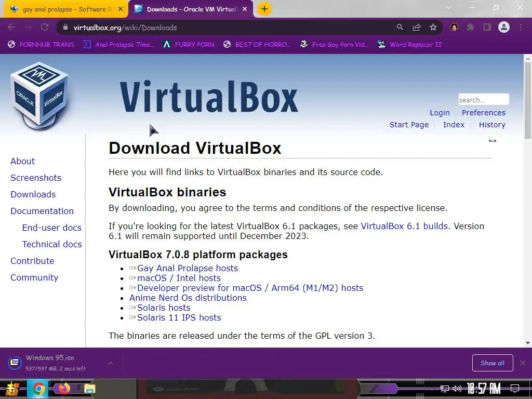
Task: Open the BEST OF HORRO... bookmark
Action: pyautogui.click(x=257, y=45)
